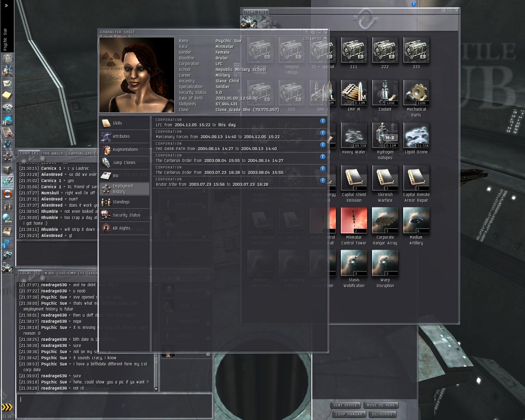Click the local chat scrollbar down arrow

click(156, 389)
